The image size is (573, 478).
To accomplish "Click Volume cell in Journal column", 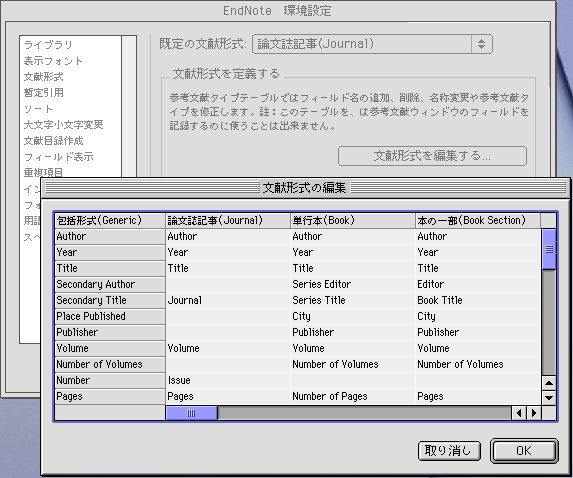I will tap(228, 349).
